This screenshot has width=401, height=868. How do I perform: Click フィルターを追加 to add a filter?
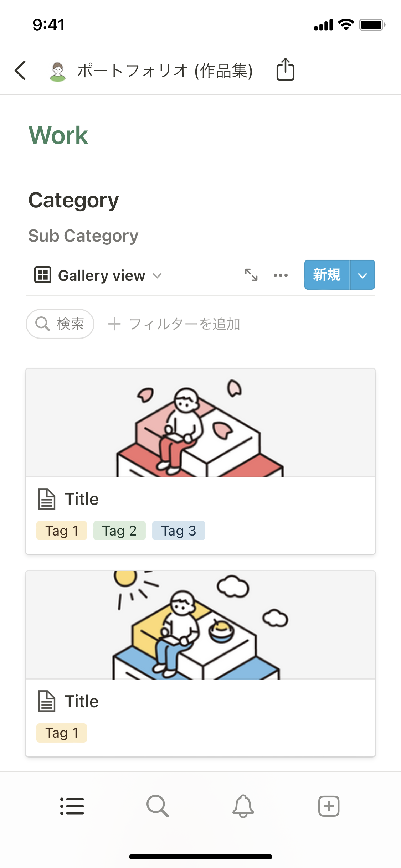(174, 324)
